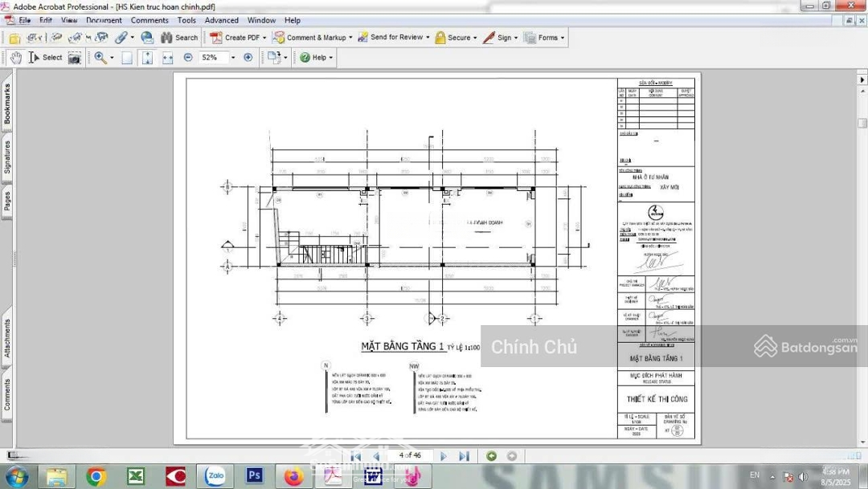Screen dimensions: 868x489
Task: Go to next page arrow
Action: [x=444, y=456]
